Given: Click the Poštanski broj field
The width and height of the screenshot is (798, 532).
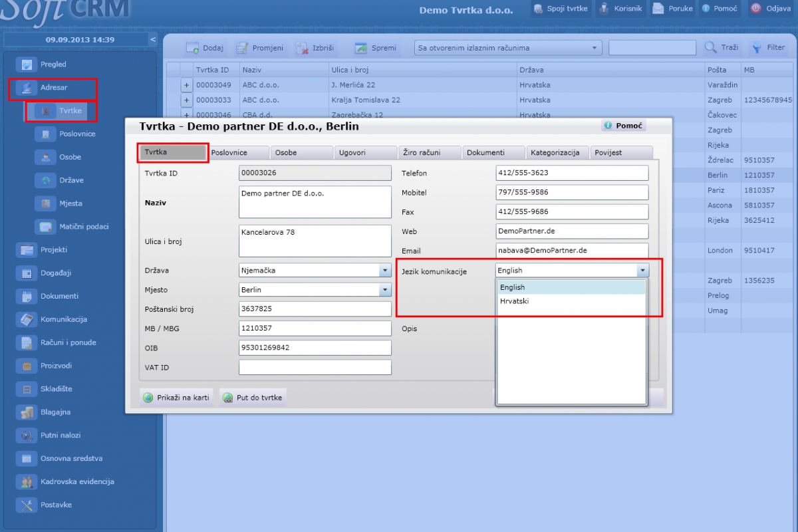Looking at the screenshot, I should pos(315,309).
